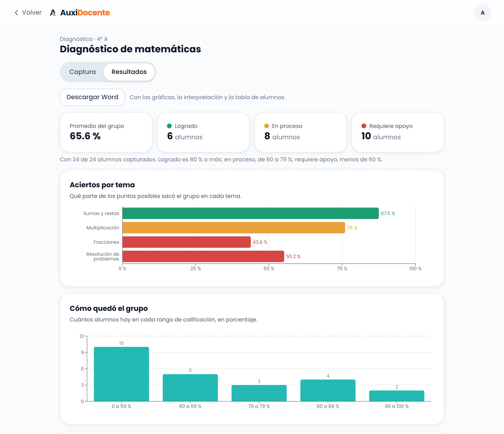Click the back chevron arrow icon

click(16, 13)
